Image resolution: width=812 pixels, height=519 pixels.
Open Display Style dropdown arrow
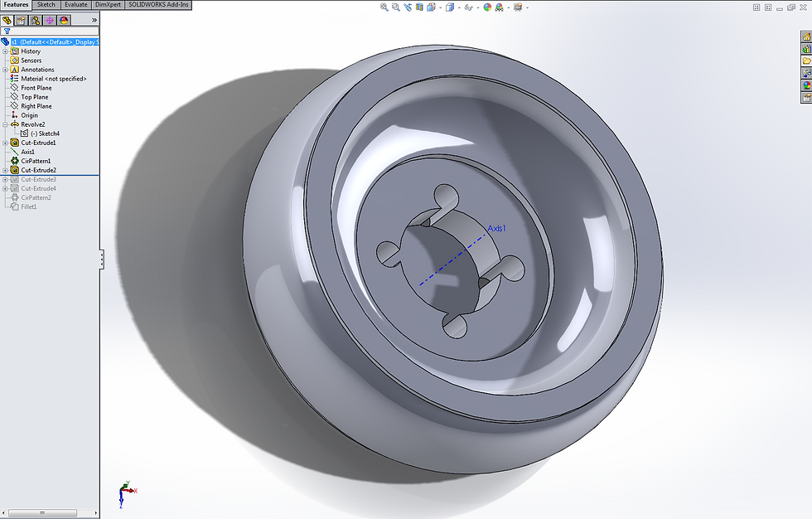[459, 7]
